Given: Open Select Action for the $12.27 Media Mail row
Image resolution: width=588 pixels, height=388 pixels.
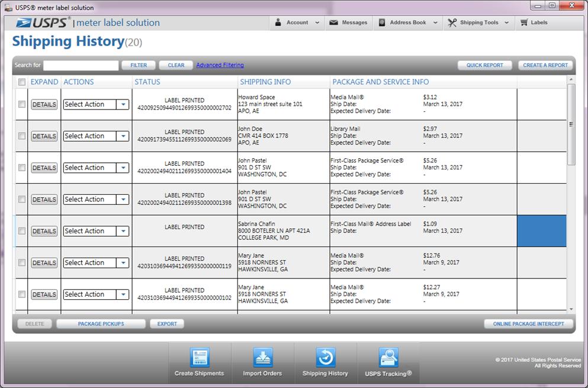Looking at the screenshot, I should 96,294.
